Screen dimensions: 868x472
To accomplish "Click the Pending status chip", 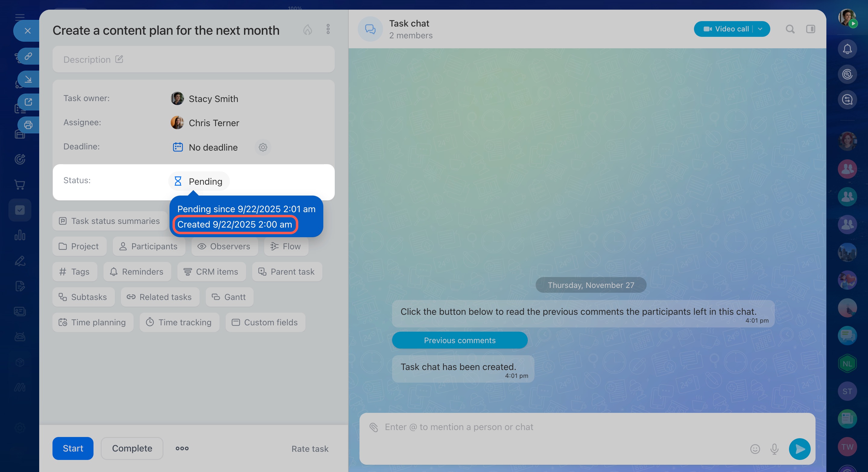I will 199,181.
